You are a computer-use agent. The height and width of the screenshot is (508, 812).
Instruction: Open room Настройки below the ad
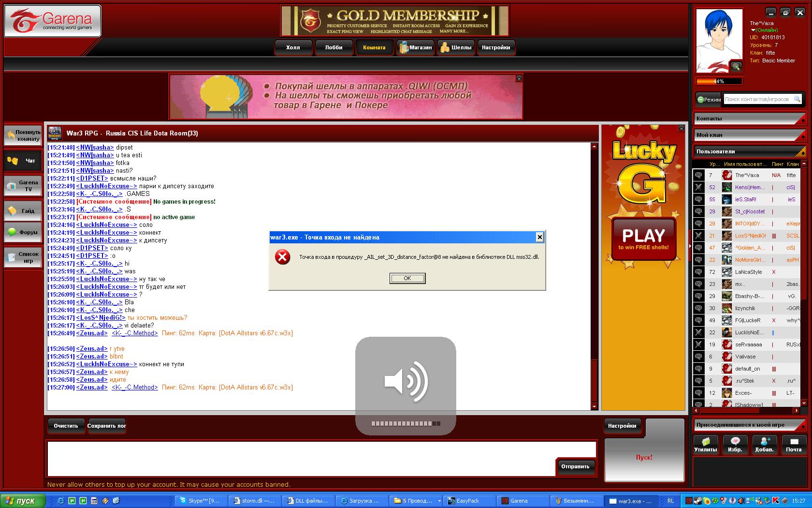[x=622, y=426]
